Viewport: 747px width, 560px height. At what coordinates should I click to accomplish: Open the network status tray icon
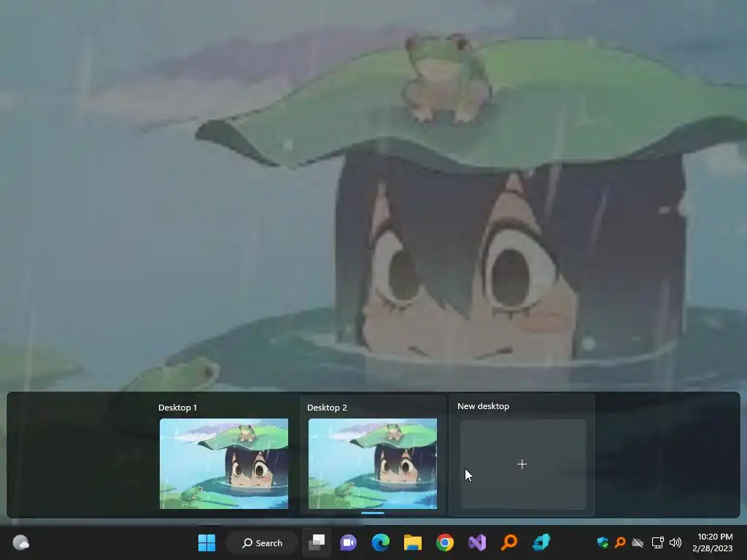(657, 542)
